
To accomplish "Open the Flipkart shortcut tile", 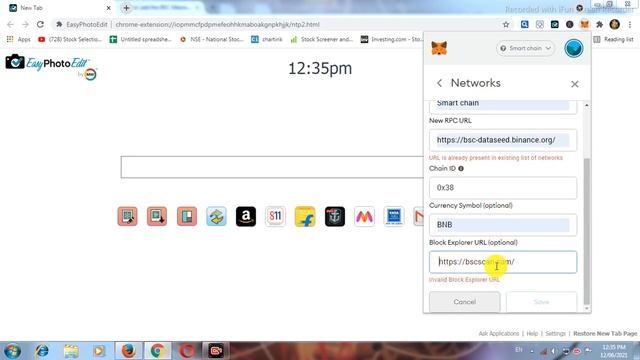I will [x=305, y=216].
